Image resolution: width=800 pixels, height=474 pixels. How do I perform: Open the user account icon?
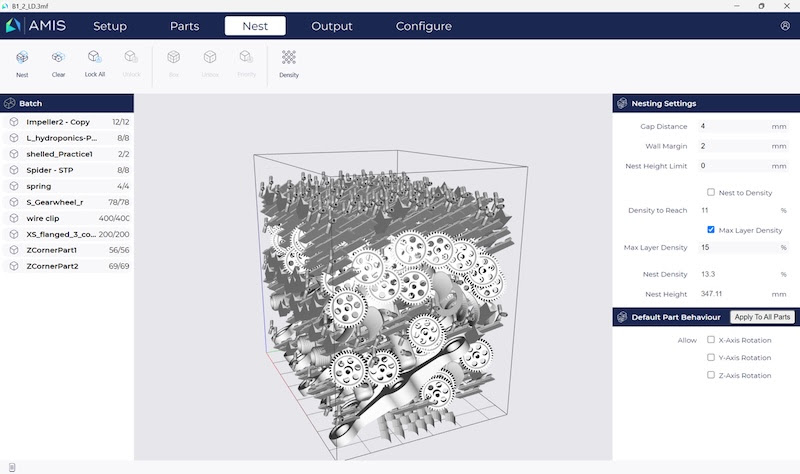click(785, 26)
